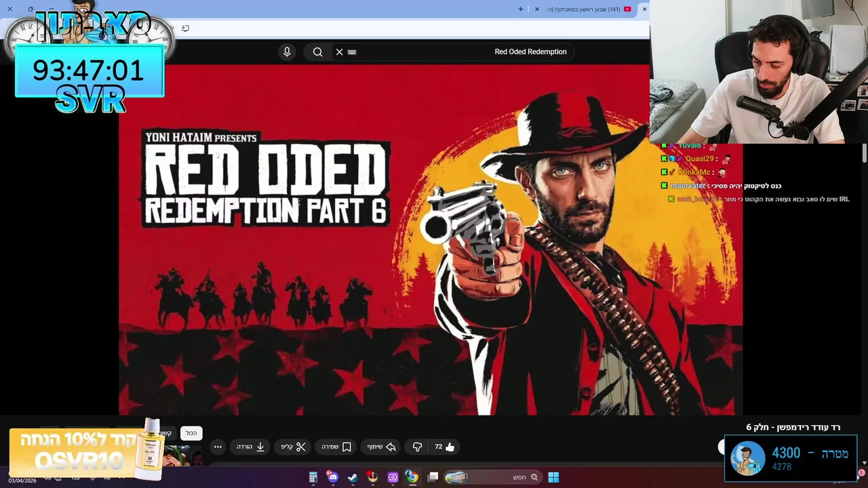Click the webcam feed overlay

tap(759, 72)
